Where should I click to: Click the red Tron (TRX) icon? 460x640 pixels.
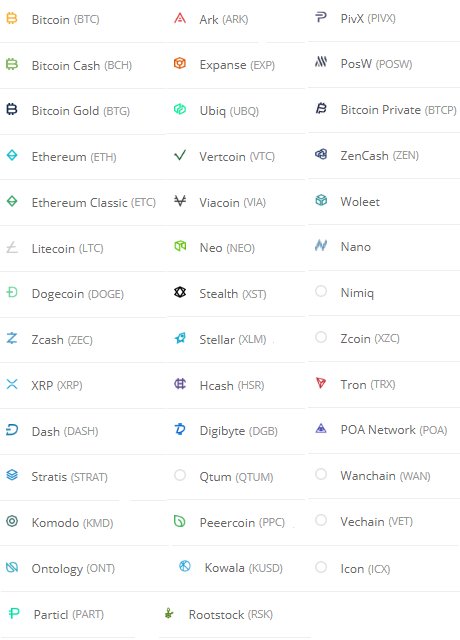tap(321, 383)
